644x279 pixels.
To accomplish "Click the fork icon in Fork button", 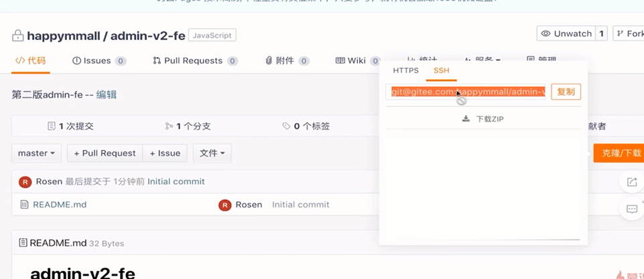I will click(x=620, y=33).
